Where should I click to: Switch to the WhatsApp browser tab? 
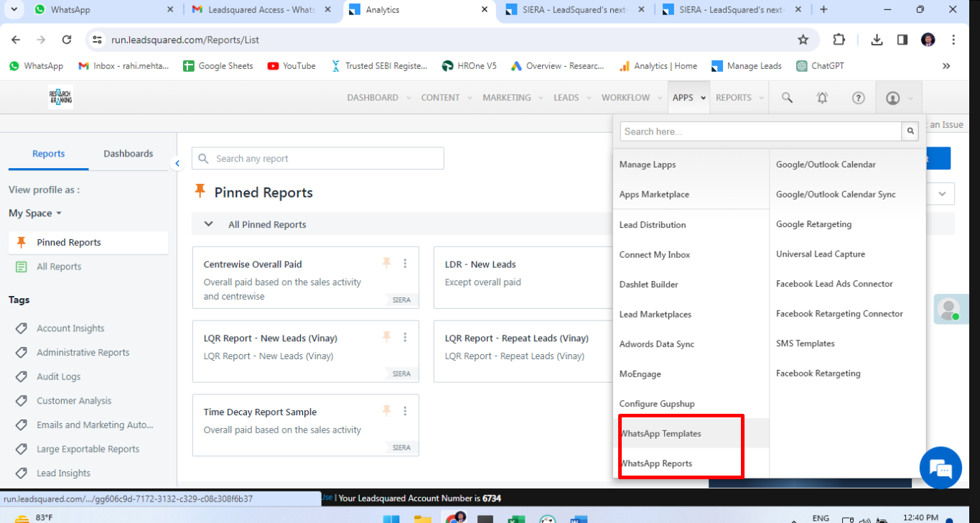[102, 10]
